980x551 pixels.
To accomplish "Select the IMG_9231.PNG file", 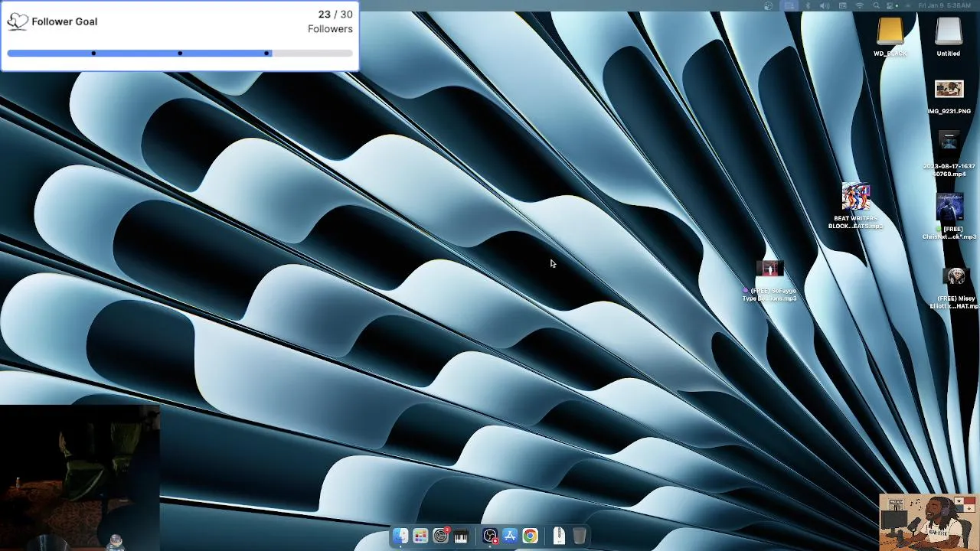I will 949,90.
